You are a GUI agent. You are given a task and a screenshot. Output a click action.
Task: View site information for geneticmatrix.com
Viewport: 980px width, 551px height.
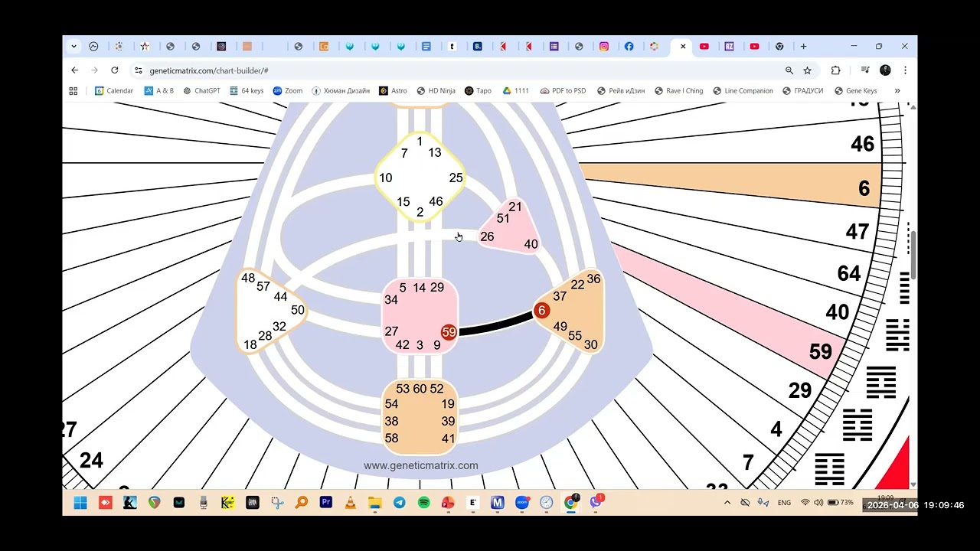pos(138,70)
